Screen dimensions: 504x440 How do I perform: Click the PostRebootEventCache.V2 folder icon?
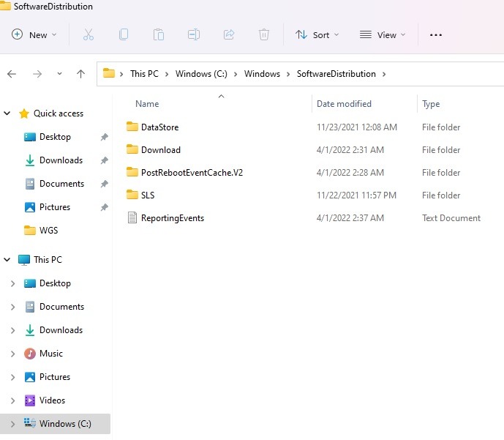[132, 172]
